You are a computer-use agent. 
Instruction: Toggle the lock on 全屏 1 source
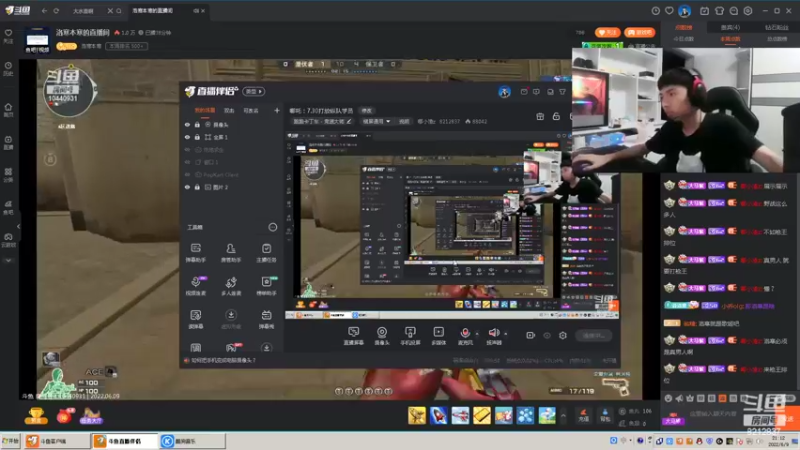197,137
